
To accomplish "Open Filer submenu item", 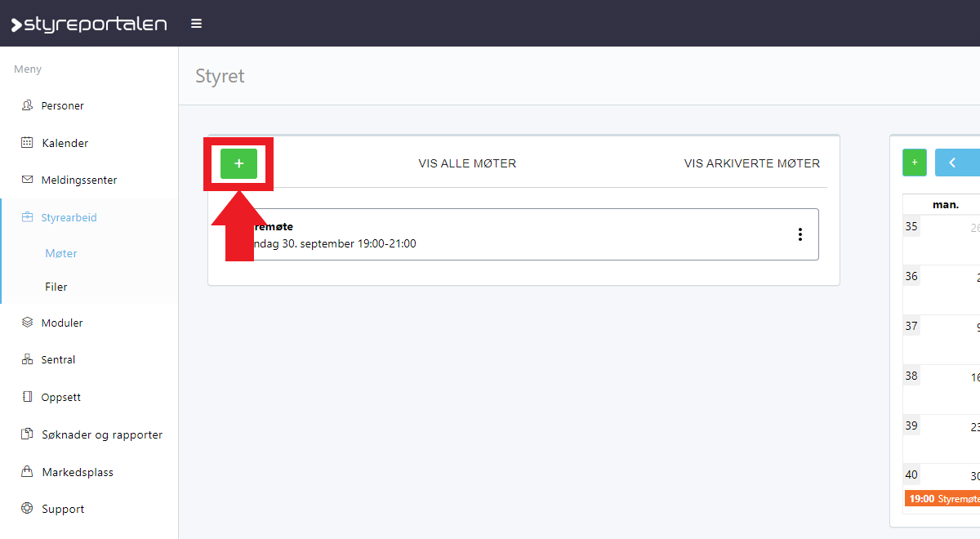I will (56, 287).
